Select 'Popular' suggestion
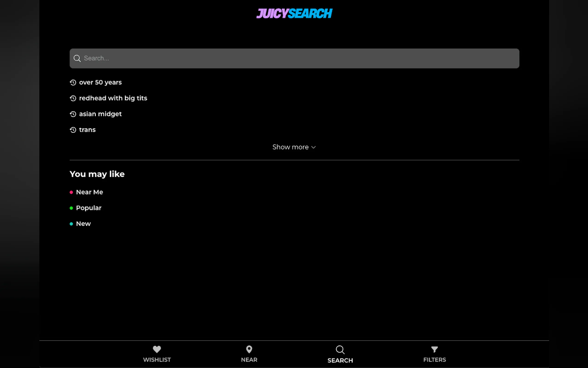The width and height of the screenshot is (588, 368). (x=88, y=208)
